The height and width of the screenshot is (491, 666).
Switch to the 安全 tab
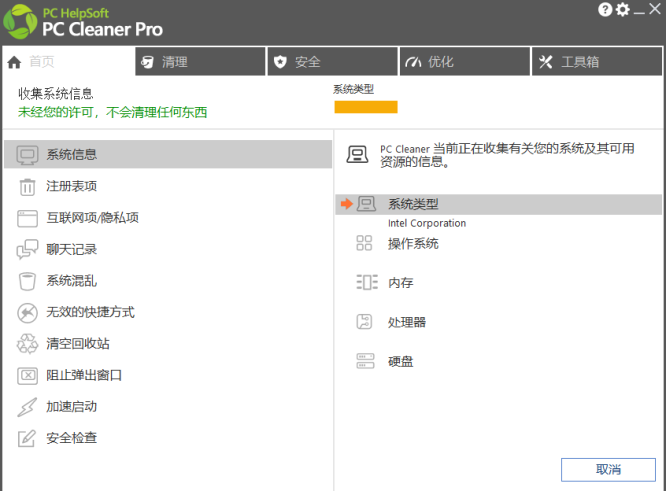tap(333, 62)
